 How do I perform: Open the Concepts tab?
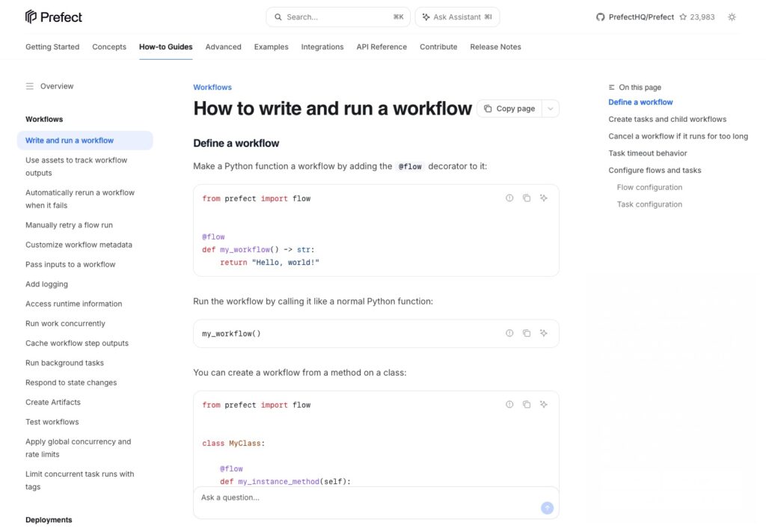click(109, 47)
